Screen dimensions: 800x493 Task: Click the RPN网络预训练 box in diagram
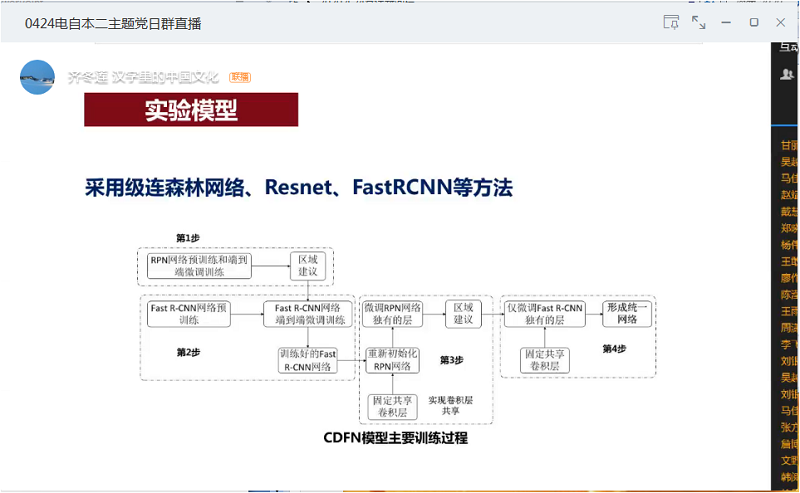[200, 265]
